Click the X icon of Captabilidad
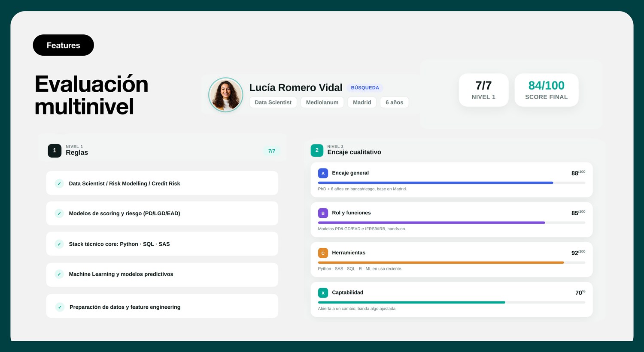Viewport: 644px width, 352px height. coord(323,293)
